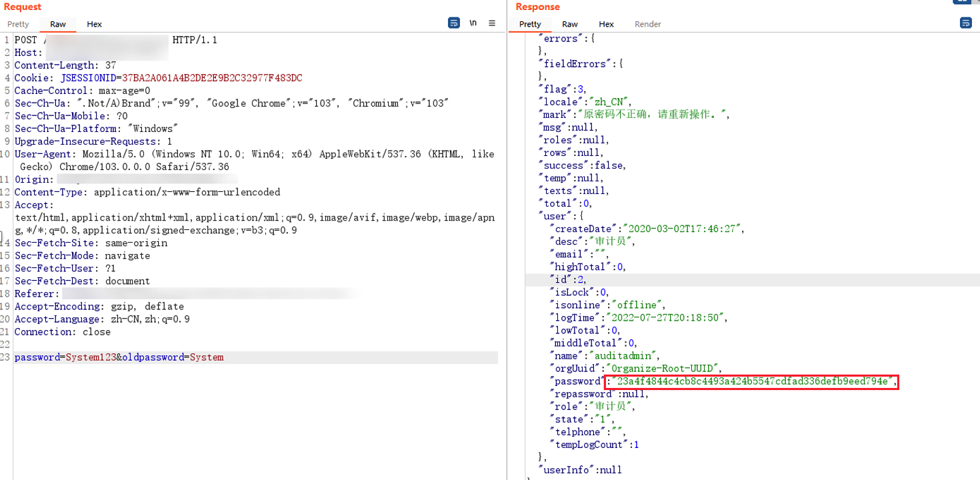This screenshot has height=480, width=980.
Task: Switch to the Response Raw tab
Action: point(570,24)
